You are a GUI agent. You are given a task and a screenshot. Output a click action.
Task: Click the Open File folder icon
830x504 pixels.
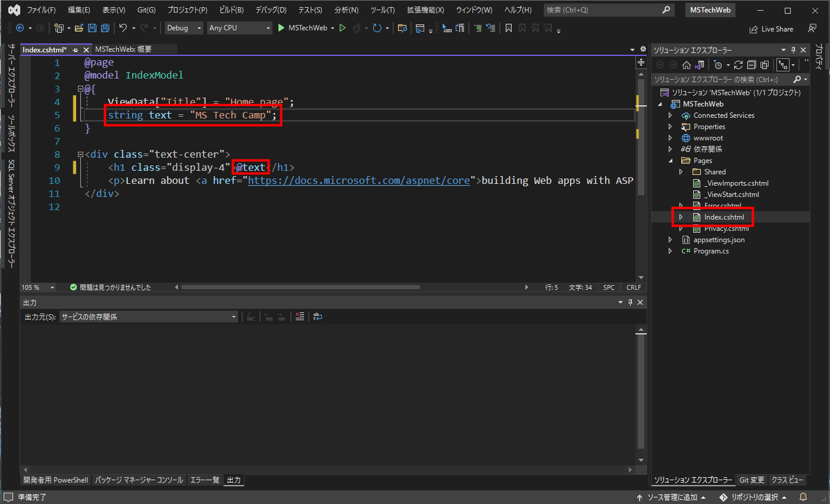[79, 28]
